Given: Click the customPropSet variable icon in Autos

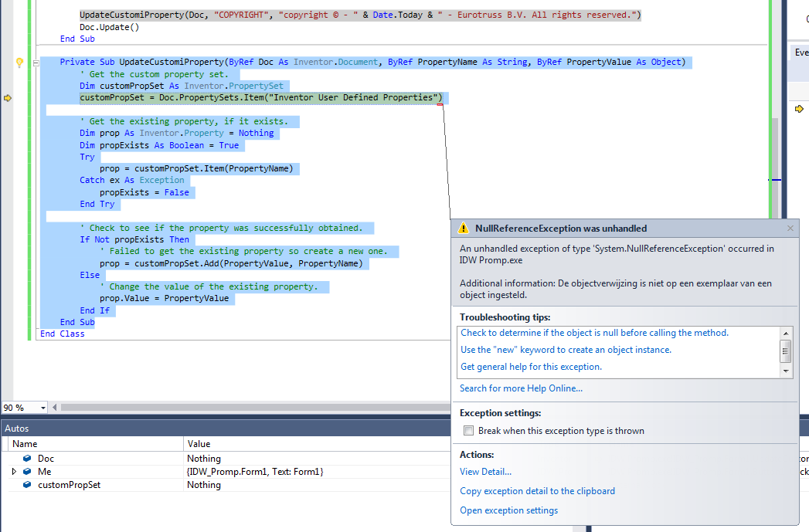Looking at the screenshot, I should [x=29, y=484].
